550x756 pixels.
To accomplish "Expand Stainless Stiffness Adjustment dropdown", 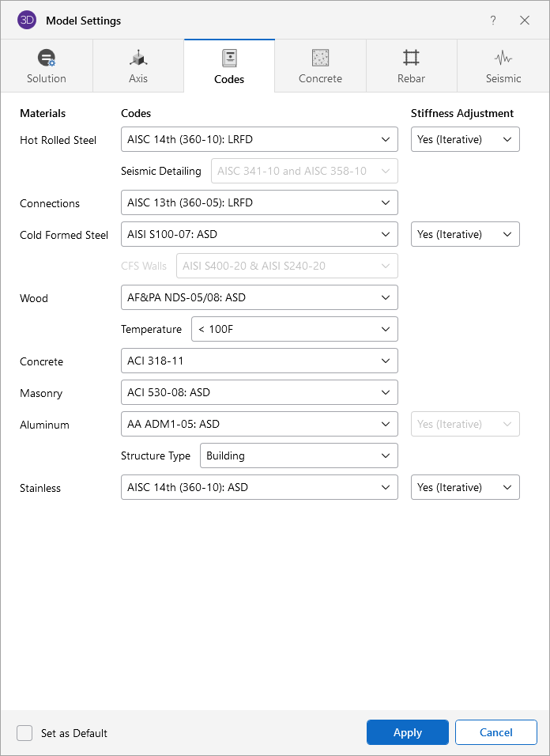I will click(465, 487).
